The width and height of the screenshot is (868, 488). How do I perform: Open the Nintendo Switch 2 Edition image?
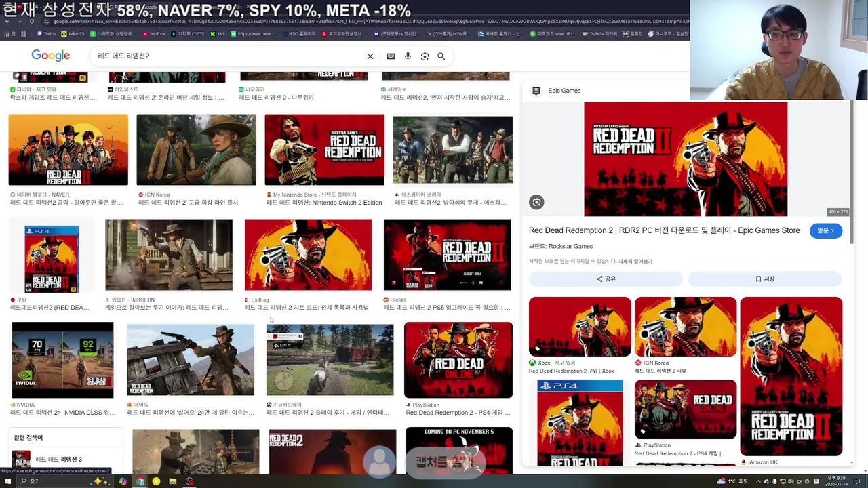coord(324,150)
